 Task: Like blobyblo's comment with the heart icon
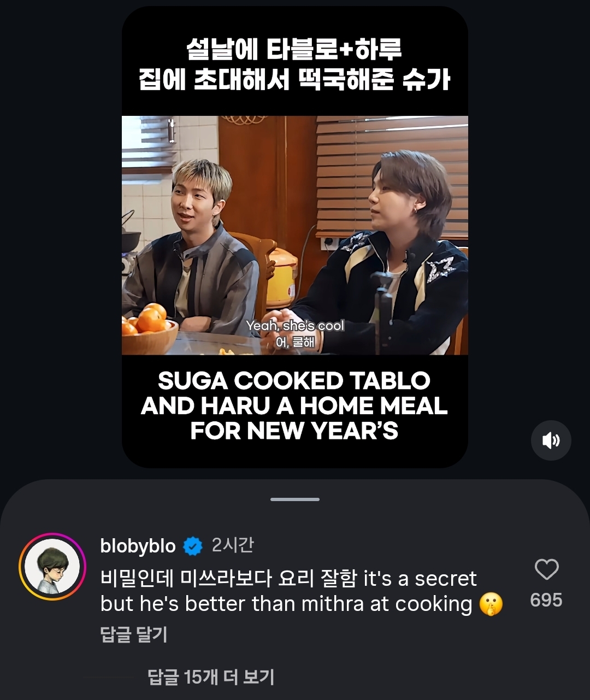coord(546,570)
